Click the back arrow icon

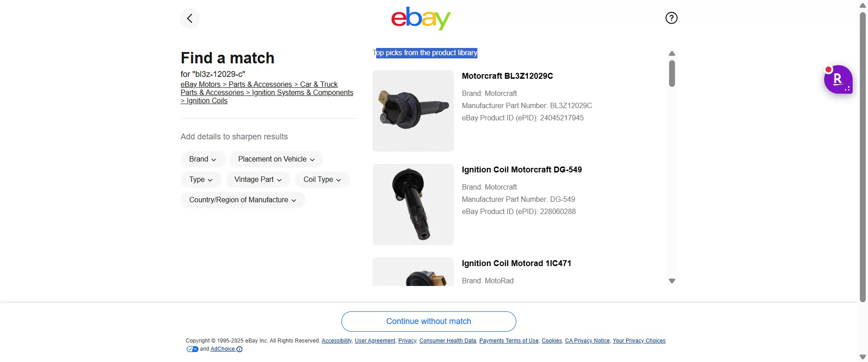click(190, 19)
